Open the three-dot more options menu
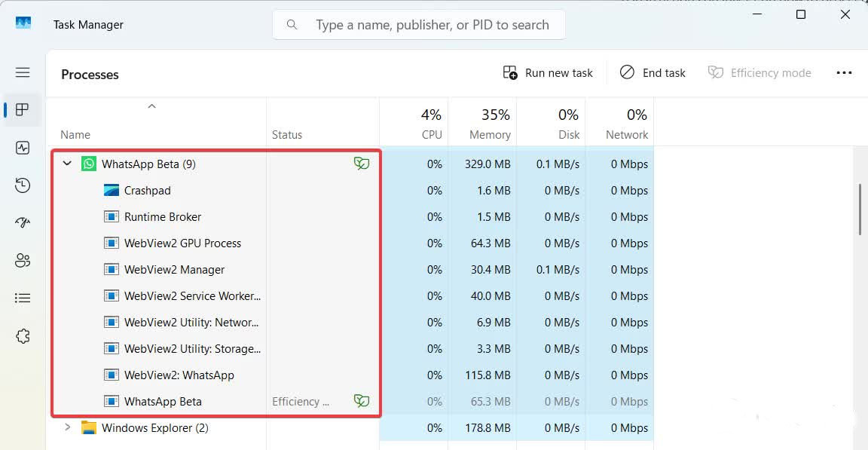868x450 pixels. pos(844,72)
